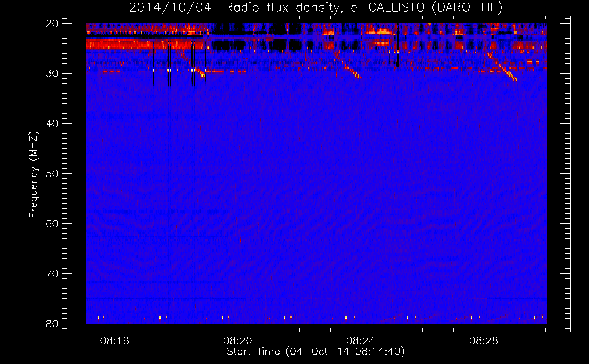589x364 pixels.
Task: Click the frequency tick label '40'
Action: (x=52, y=124)
